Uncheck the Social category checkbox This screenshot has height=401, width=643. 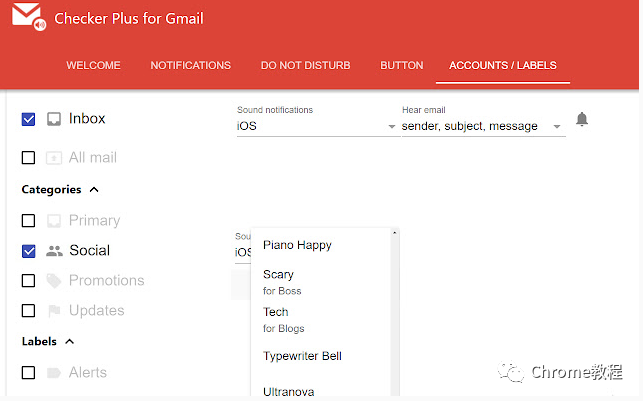[x=28, y=251]
